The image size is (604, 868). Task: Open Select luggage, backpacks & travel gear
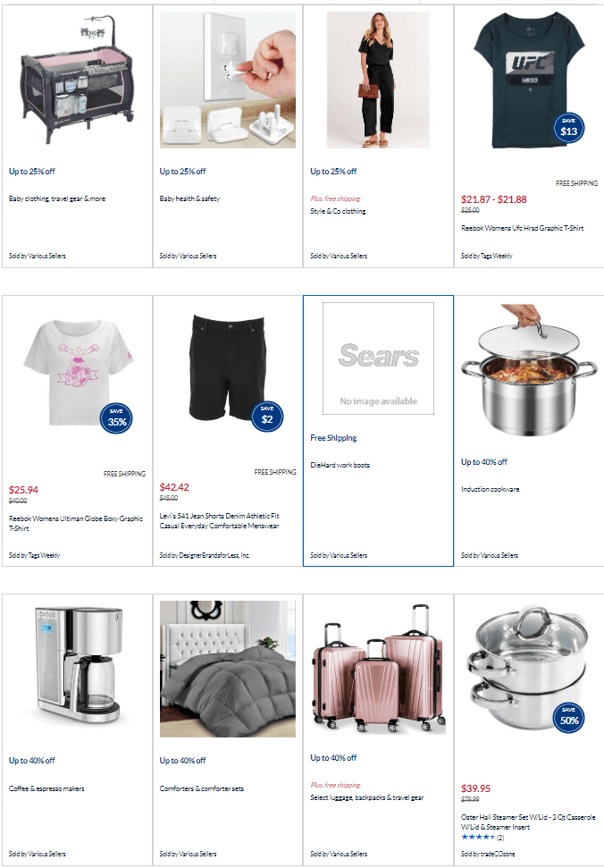pyautogui.click(x=366, y=797)
